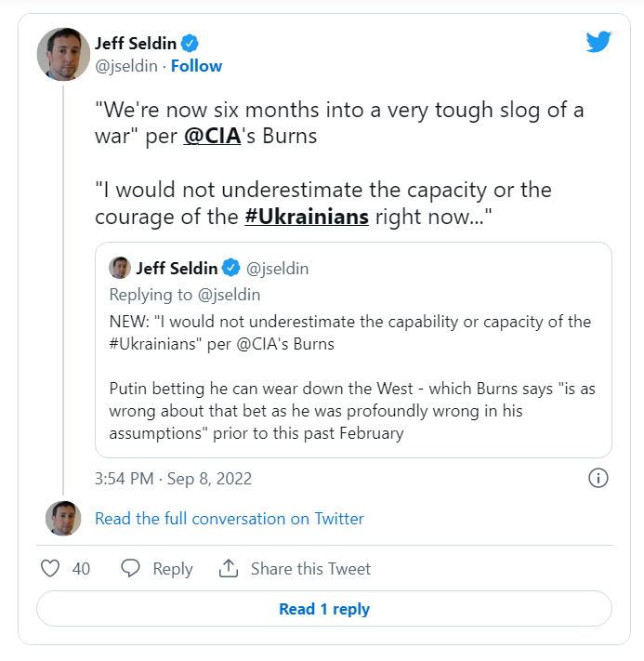Click the Twitter bird logo
The width and height of the screenshot is (644, 661).
coord(598,43)
